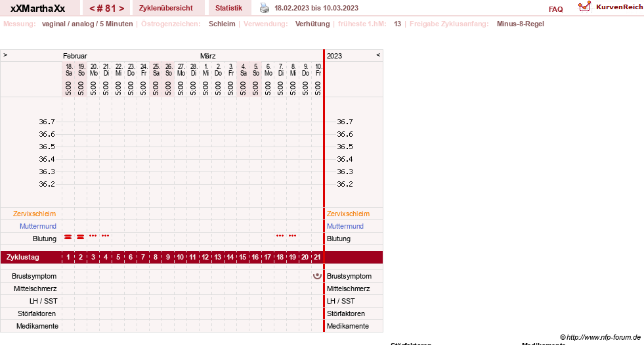Click the date range 18.02.2023 bis 10.03.2023

click(x=316, y=8)
